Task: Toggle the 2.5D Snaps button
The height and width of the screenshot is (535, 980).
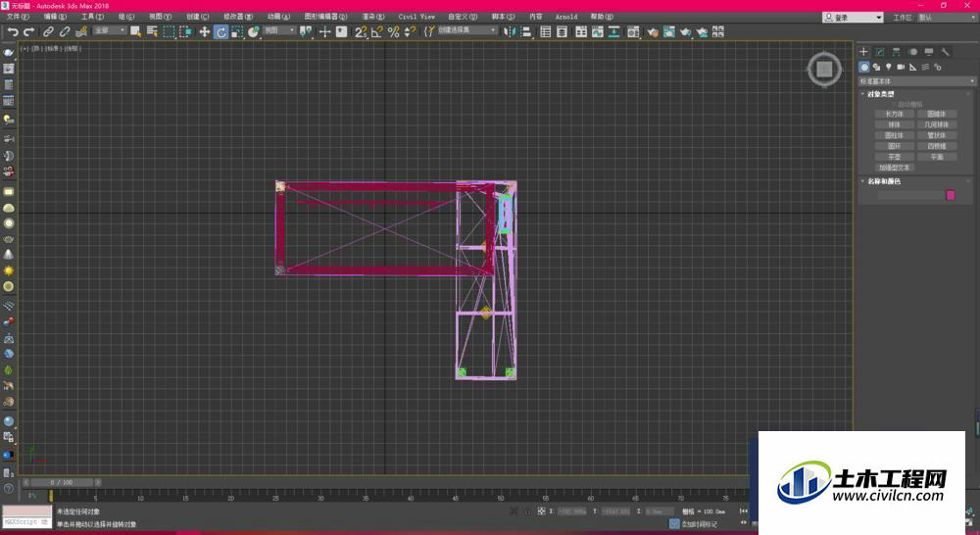Action: coord(361,32)
